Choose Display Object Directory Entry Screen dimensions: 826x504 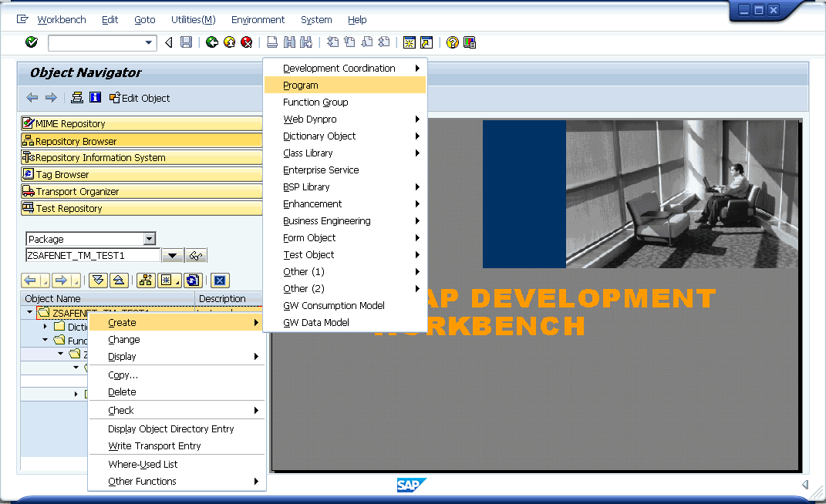click(177, 428)
